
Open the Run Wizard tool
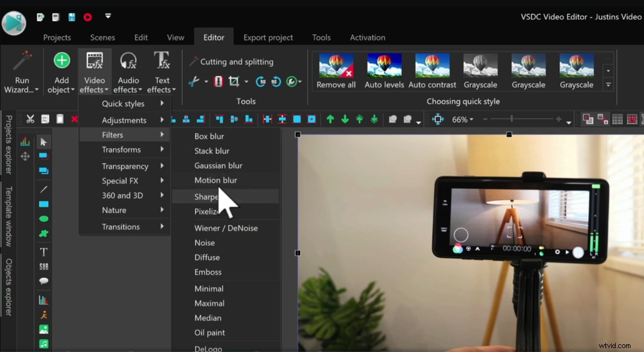(22, 72)
